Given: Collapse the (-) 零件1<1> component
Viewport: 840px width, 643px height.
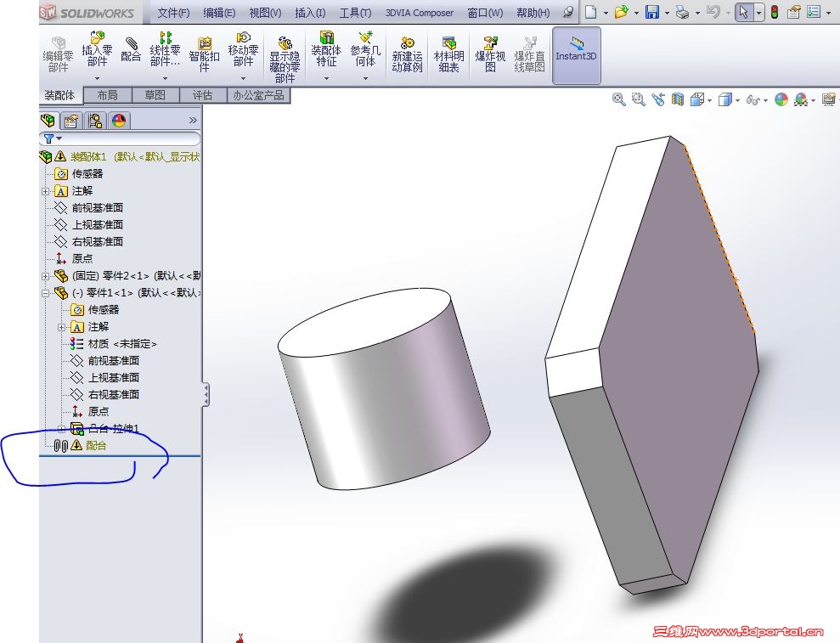Looking at the screenshot, I should tap(46, 293).
